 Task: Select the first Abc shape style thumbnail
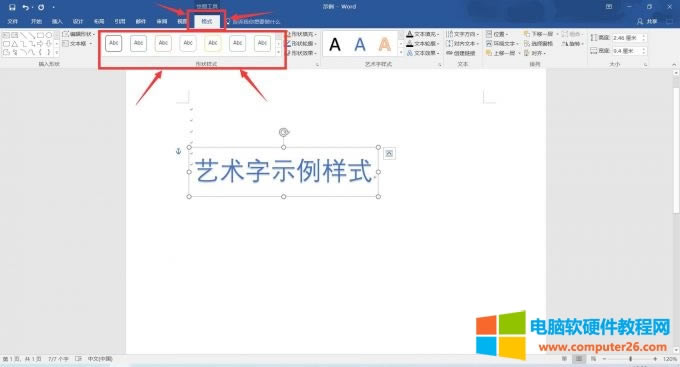(x=114, y=43)
